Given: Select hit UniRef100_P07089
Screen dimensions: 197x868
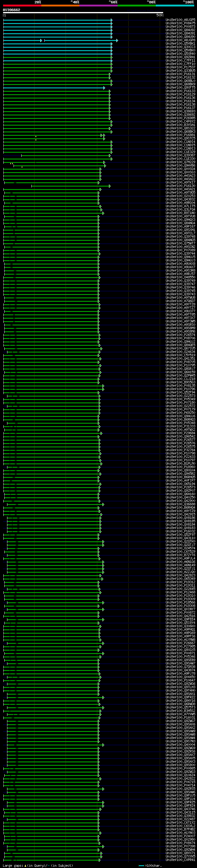Looking at the screenshot, I should (x=180, y=250).
